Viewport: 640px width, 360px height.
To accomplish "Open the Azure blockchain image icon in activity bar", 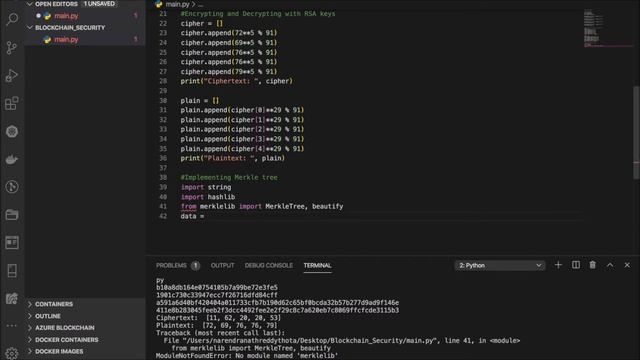I will (x=12, y=298).
